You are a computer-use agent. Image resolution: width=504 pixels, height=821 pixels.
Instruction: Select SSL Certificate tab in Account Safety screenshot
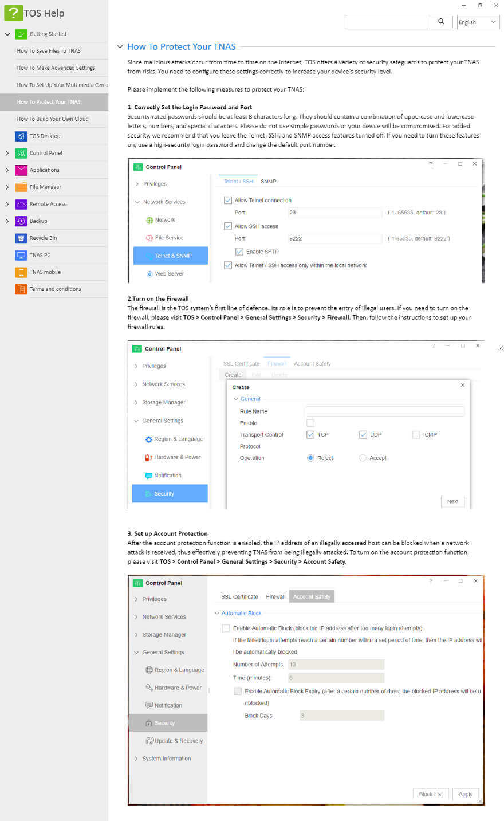coord(239,597)
